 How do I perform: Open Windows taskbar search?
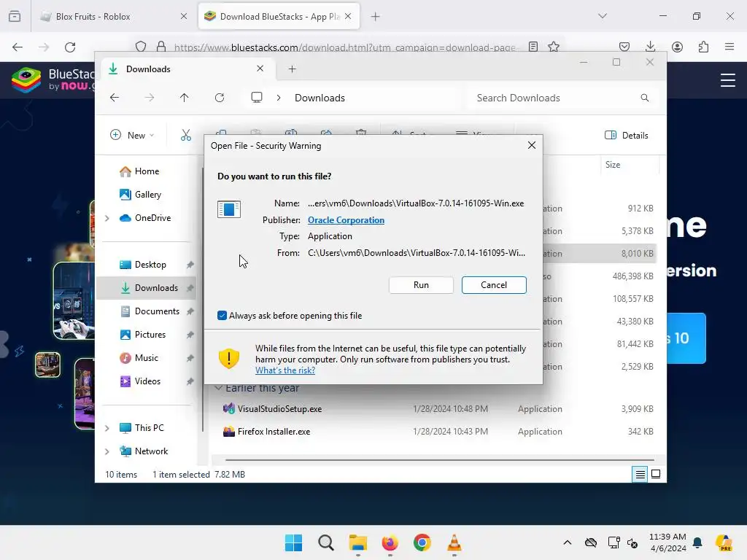tap(326, 542)
